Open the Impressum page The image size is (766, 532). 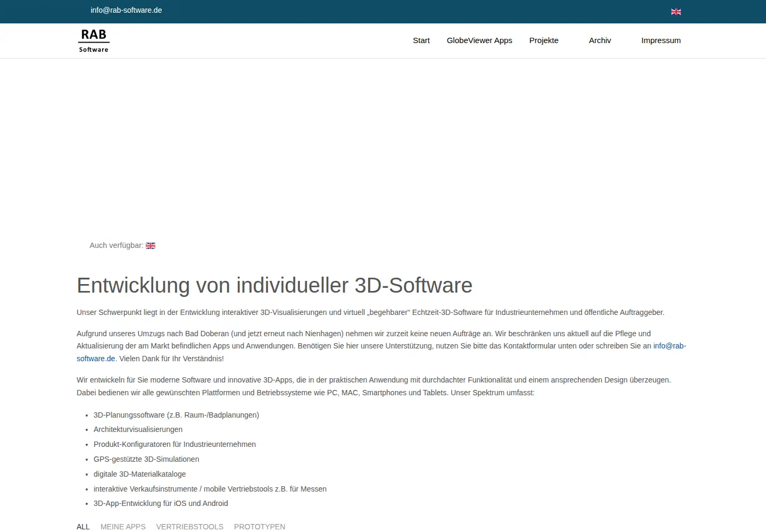pos(661,40)
